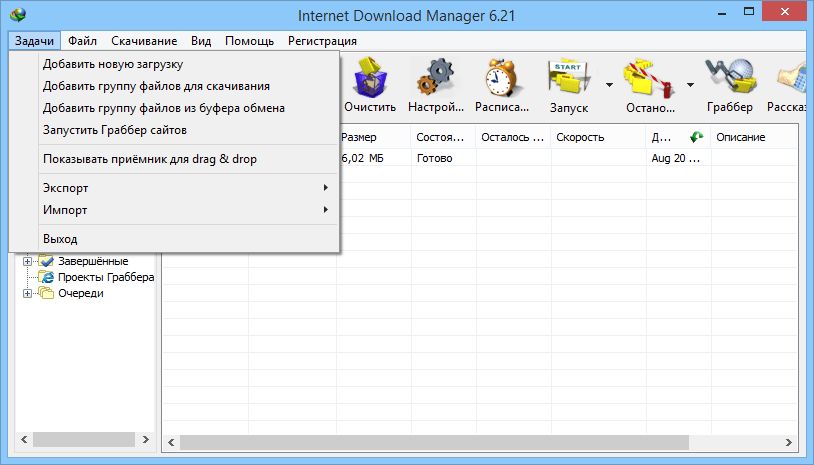Image resolution: width=814 pixels, height=465 pixels.
Task: Select the Завершённые tree item label
Action: [x=93, y=261]
